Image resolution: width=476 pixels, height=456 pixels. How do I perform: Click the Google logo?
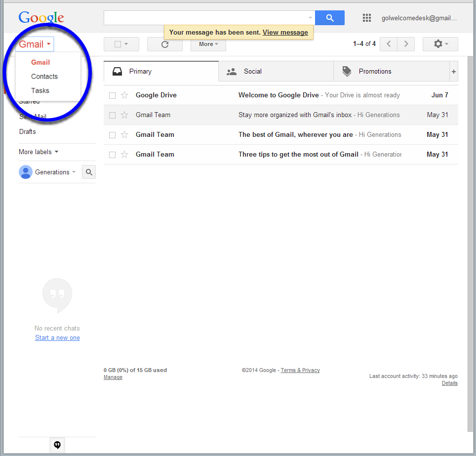(x=41, y=18)
